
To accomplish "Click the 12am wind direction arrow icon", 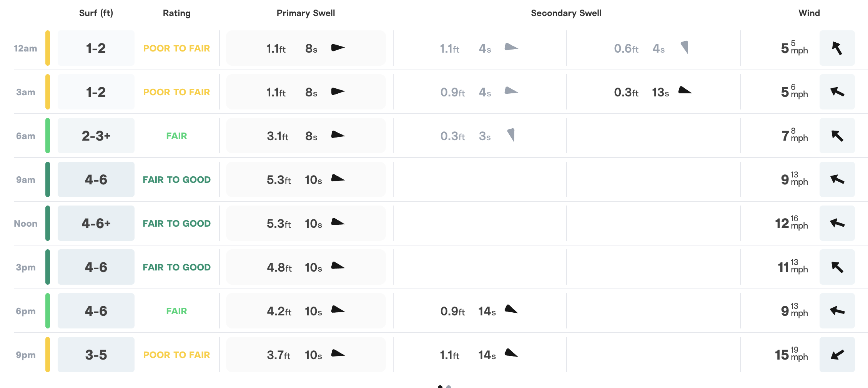I will [x=837, y=48].
